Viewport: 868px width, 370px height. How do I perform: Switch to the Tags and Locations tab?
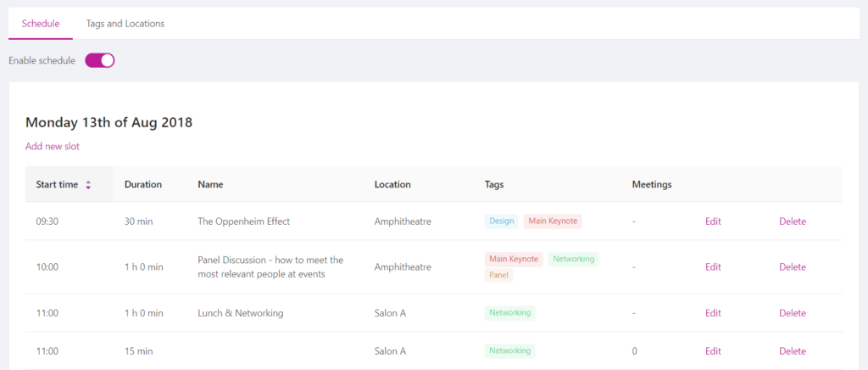(125, 24)
